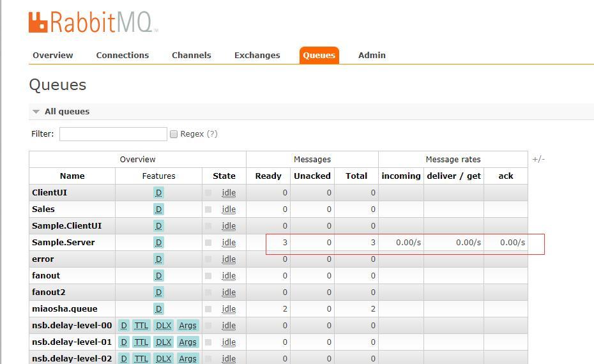Focus the queue Filter text field

(x=113, y=134)
